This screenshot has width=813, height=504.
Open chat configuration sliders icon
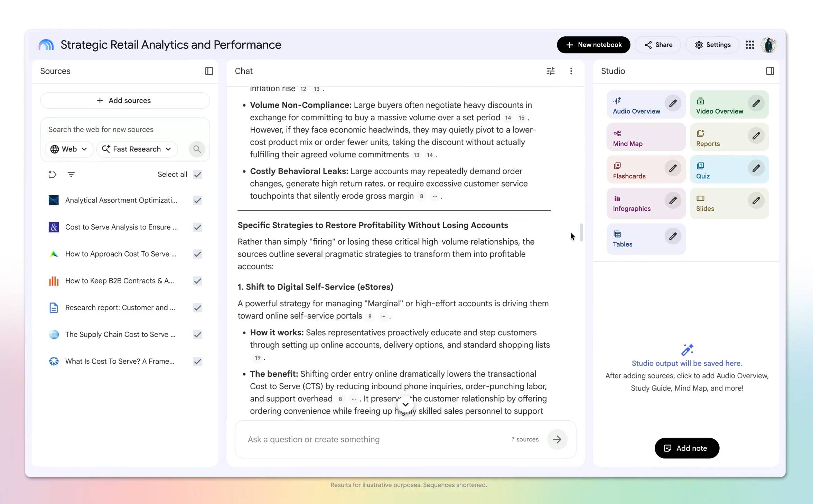[550, 71]
